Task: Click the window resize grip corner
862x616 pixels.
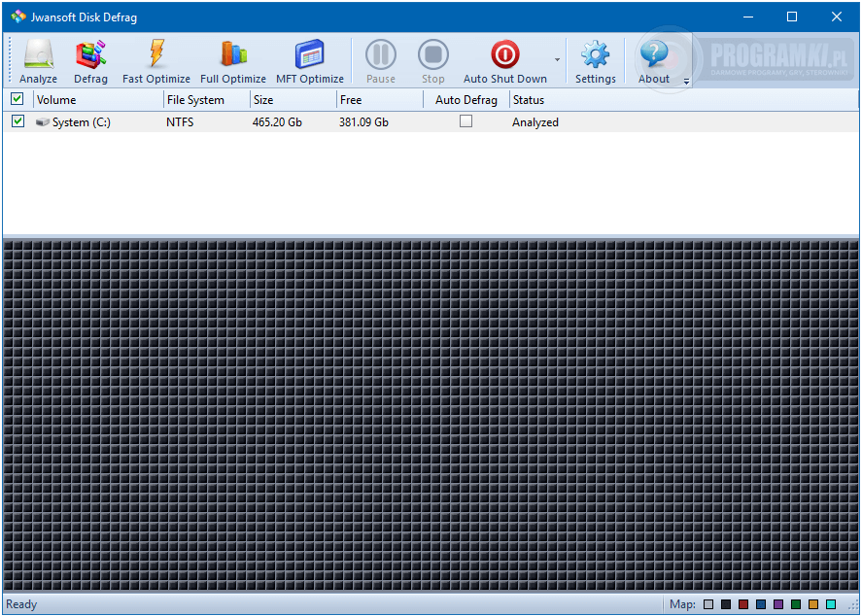Action: point(853,606)
